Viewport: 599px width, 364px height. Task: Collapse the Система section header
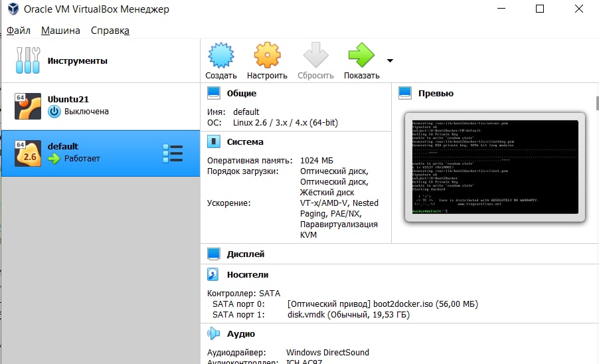click(x=245, y=142)
